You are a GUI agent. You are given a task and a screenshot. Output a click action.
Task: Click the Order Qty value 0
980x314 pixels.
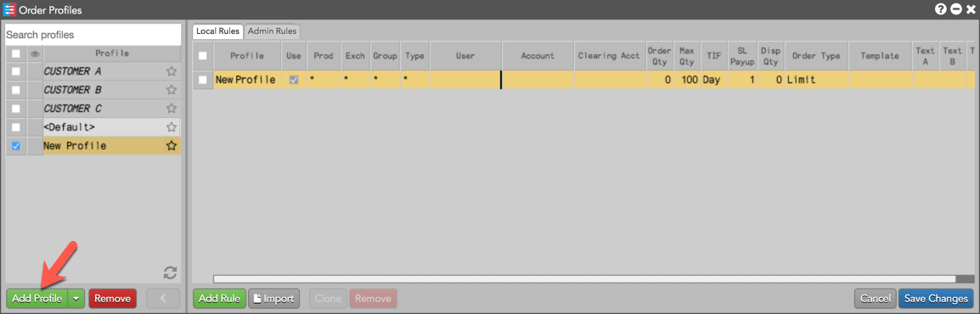click(659, 80)
